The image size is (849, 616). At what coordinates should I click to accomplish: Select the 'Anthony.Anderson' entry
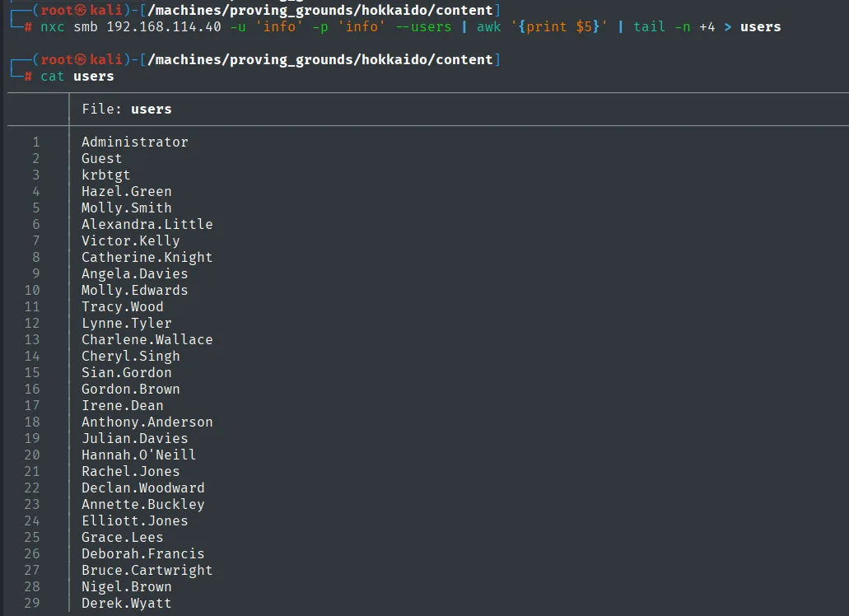[147, 422]
